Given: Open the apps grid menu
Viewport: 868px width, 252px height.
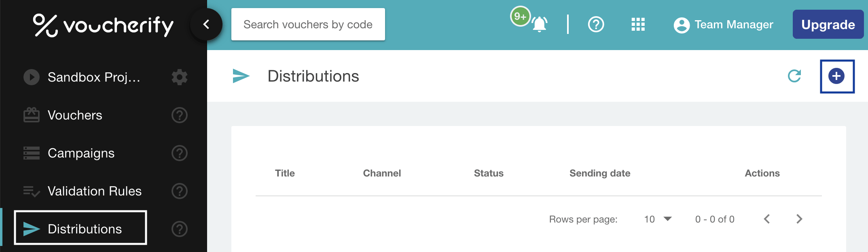Looking at the screenshot, I should tap(638, 25).
